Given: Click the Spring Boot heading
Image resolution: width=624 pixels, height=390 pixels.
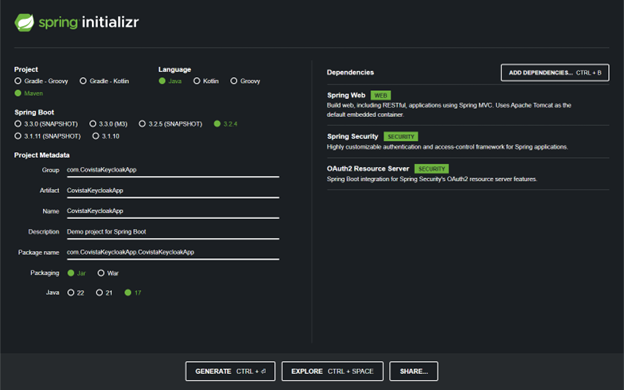Looking at the screenshot, I should [34, 112].
